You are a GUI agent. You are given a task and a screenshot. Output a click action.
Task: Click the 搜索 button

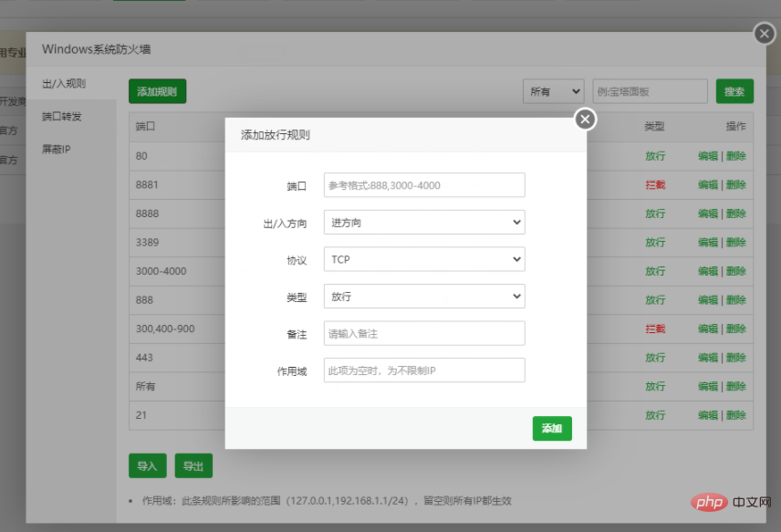tap(734, 91)
